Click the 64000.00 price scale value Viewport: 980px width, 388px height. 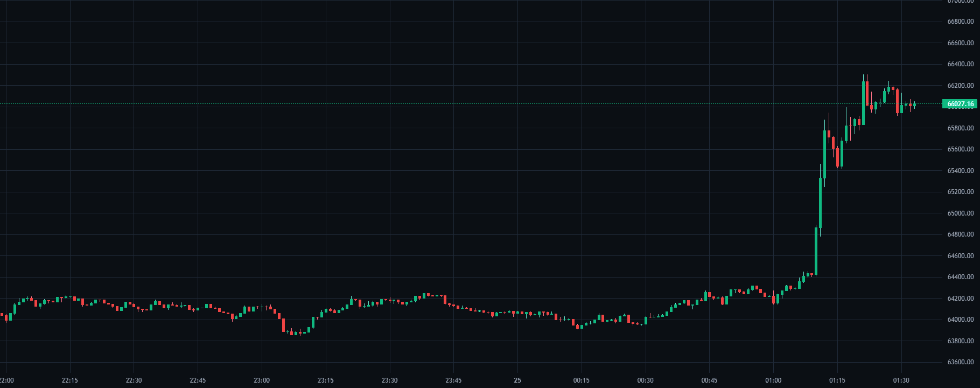961,320
